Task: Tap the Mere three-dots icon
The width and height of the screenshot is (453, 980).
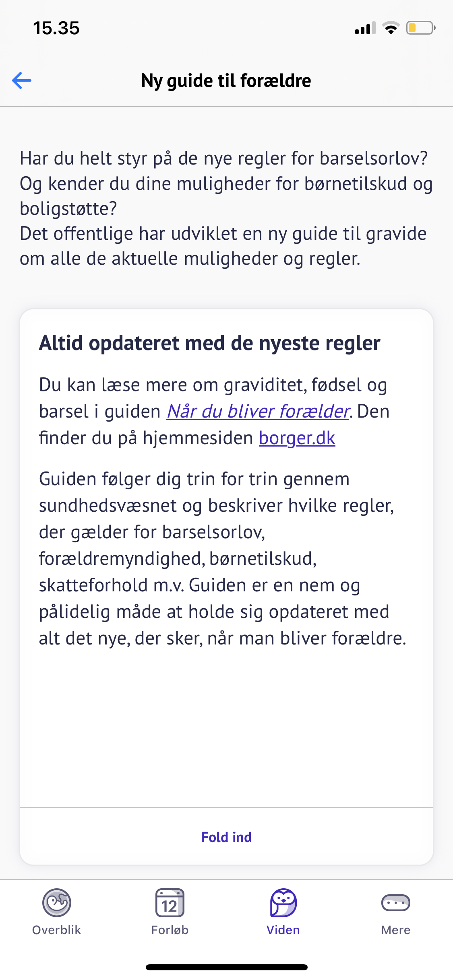Action: pos(395,902)
